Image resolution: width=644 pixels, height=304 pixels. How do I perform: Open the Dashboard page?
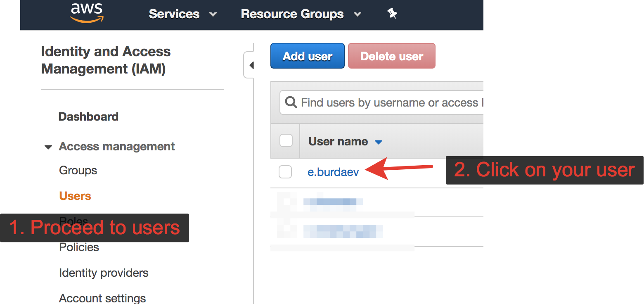pyautogui.click(x=88, y=116)
